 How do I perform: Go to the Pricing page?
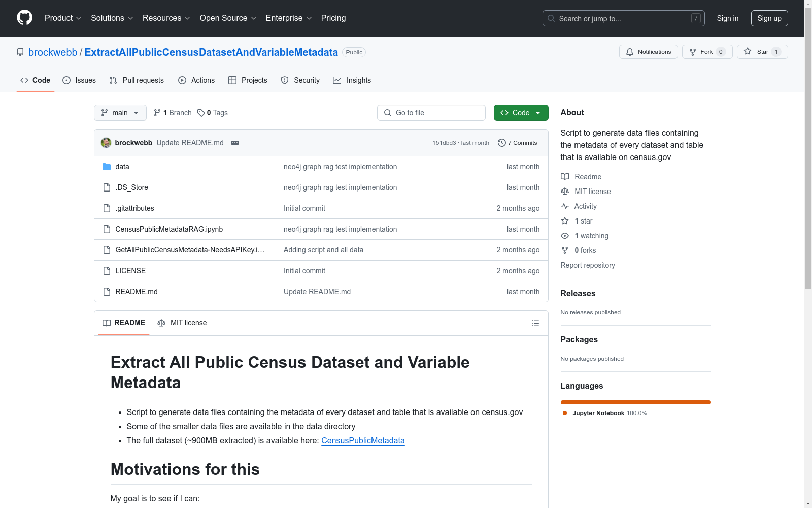(333, 18)
